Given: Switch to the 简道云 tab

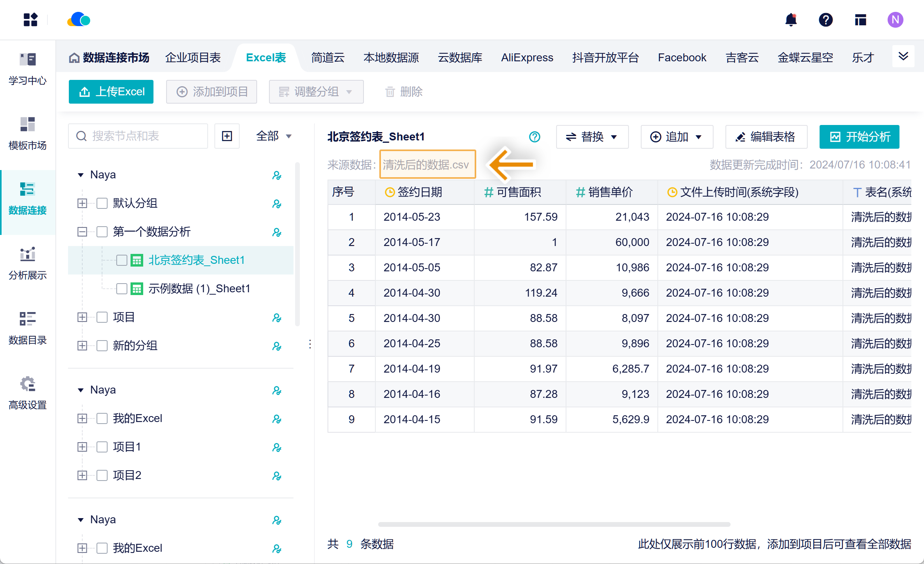Looking at the screenshot, I should tap(328, 58).
